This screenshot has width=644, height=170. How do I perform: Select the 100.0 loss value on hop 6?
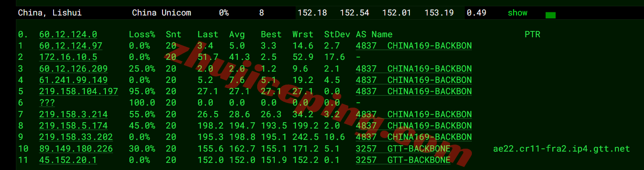coord(142,103)
